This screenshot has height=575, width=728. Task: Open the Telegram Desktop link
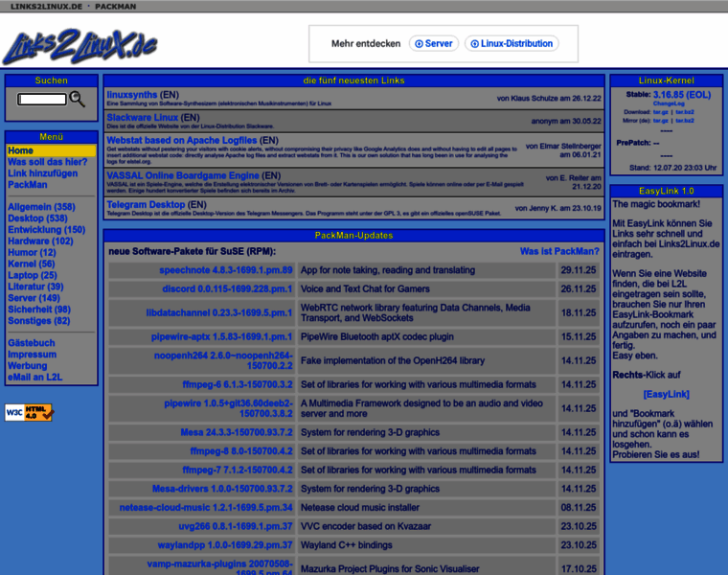coord(146,205)
